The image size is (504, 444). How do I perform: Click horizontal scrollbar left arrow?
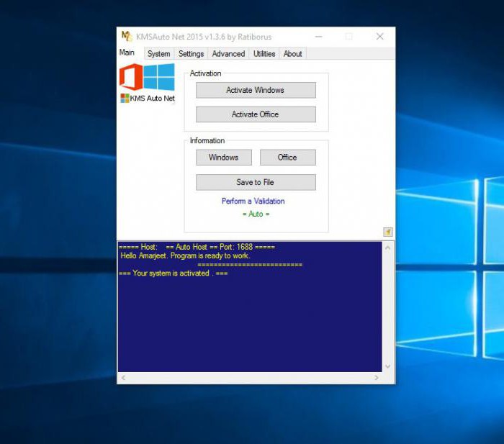point(123,378)
